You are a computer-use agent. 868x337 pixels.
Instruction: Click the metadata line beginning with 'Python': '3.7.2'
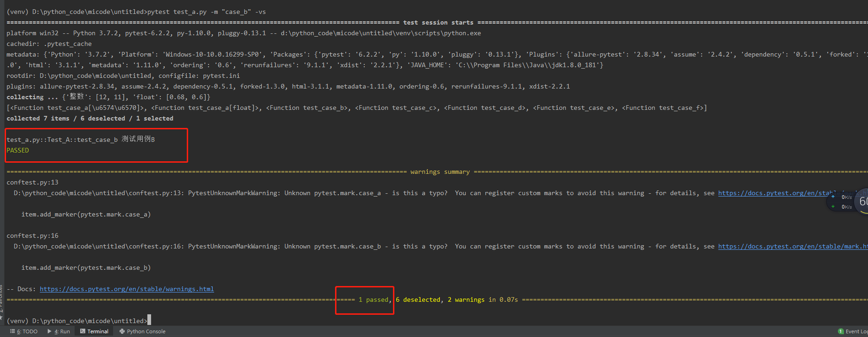(437, 54)
